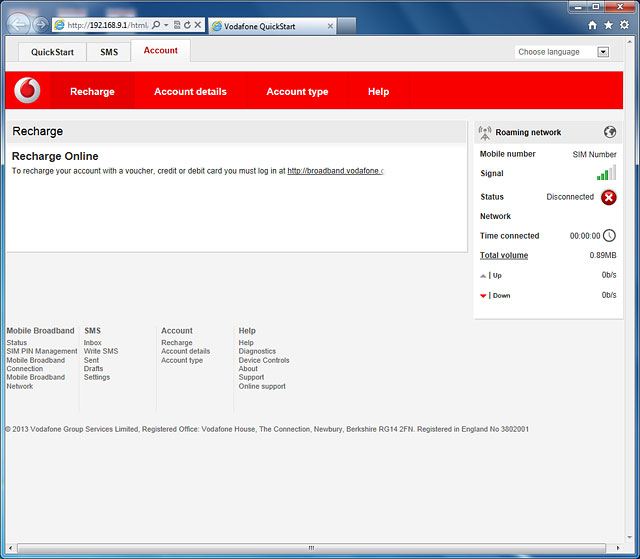This screenshot has height=559, width=640.
Task: Open footer About link
Action: click(x=248, y=369)
